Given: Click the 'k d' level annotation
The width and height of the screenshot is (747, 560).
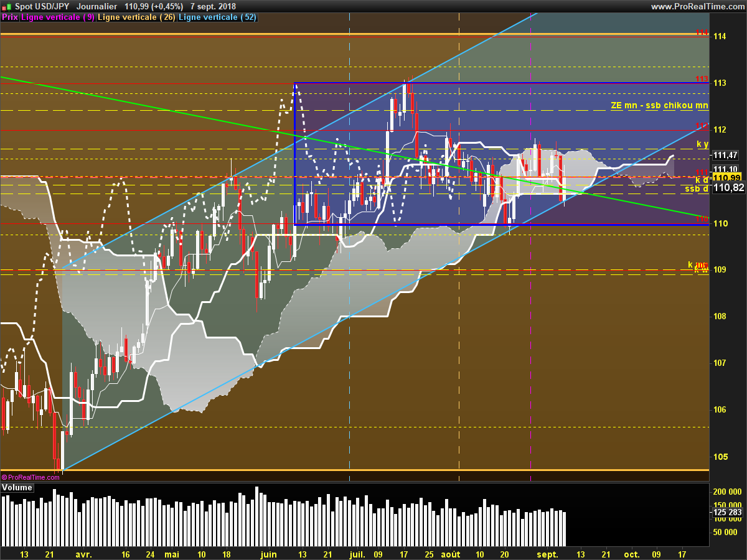Looking at the screenshot, I should tap(702, 180).
